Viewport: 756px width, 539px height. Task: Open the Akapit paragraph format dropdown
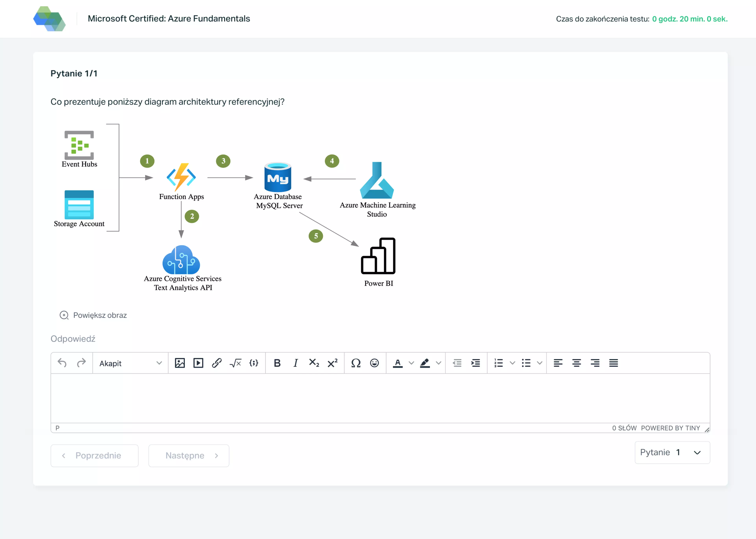(x=130, y=363)
